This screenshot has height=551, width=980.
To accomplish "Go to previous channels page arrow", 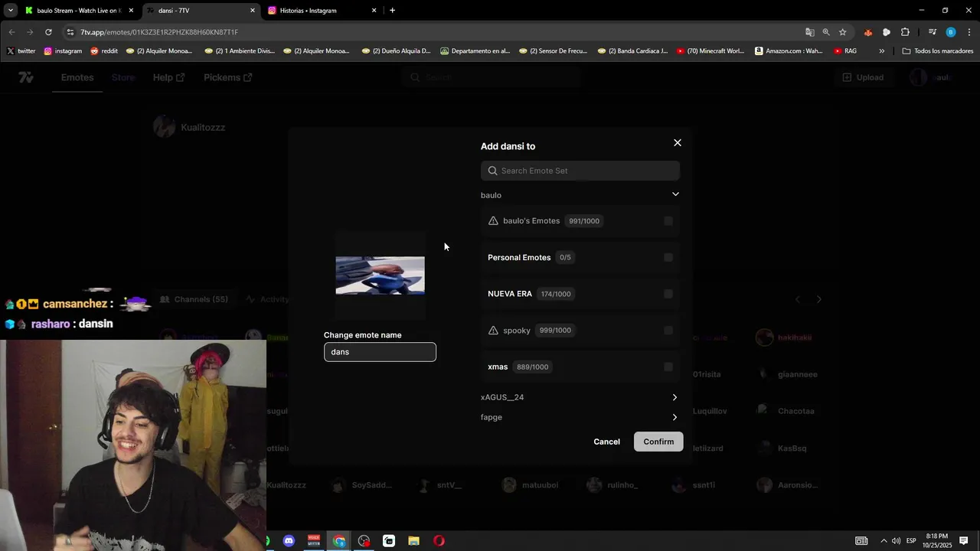I will pos(798,299).
